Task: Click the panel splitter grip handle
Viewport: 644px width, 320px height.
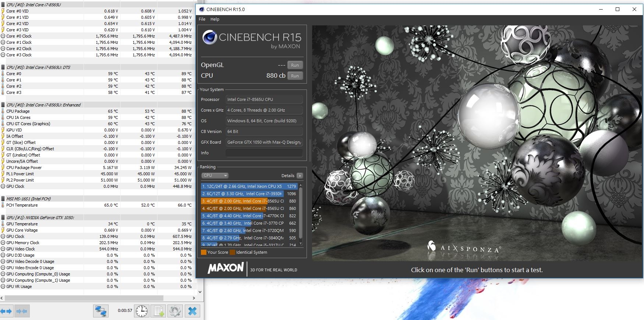Action: (x=310, y=150)
